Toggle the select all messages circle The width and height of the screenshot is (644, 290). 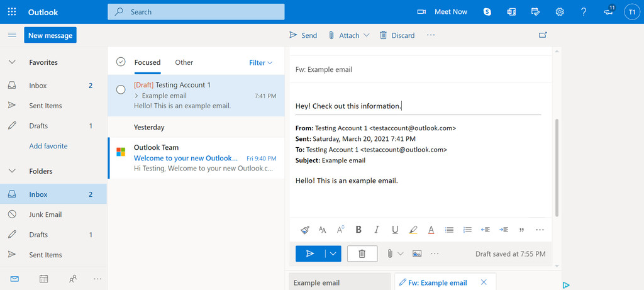pos(120,62)
